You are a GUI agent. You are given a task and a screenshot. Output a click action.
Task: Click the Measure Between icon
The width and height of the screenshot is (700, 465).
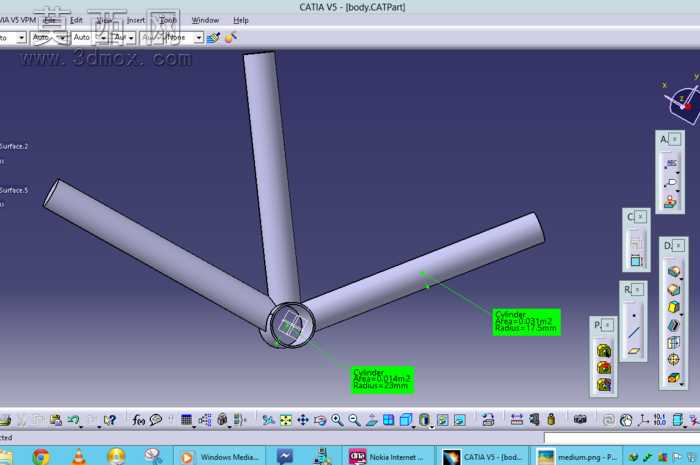(x=517, y=419)
